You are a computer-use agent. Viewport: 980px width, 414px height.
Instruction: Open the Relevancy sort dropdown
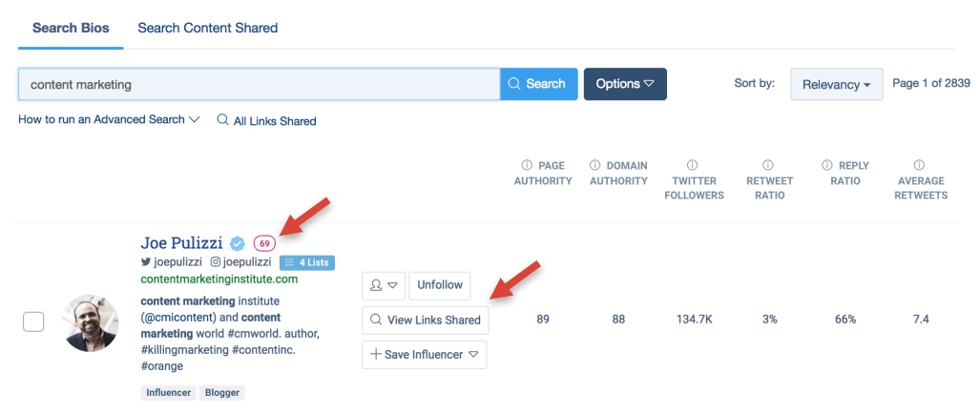pos(836,84)
